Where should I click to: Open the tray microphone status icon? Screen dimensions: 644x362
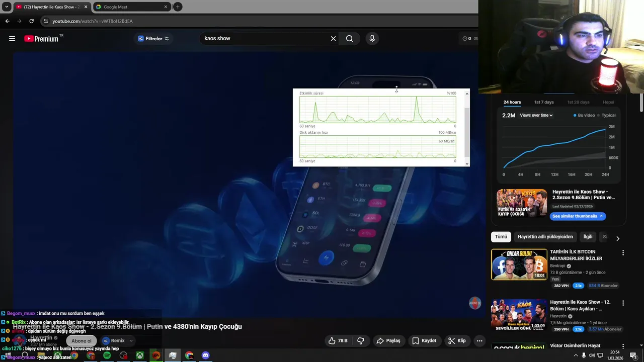tap(584, 355)
